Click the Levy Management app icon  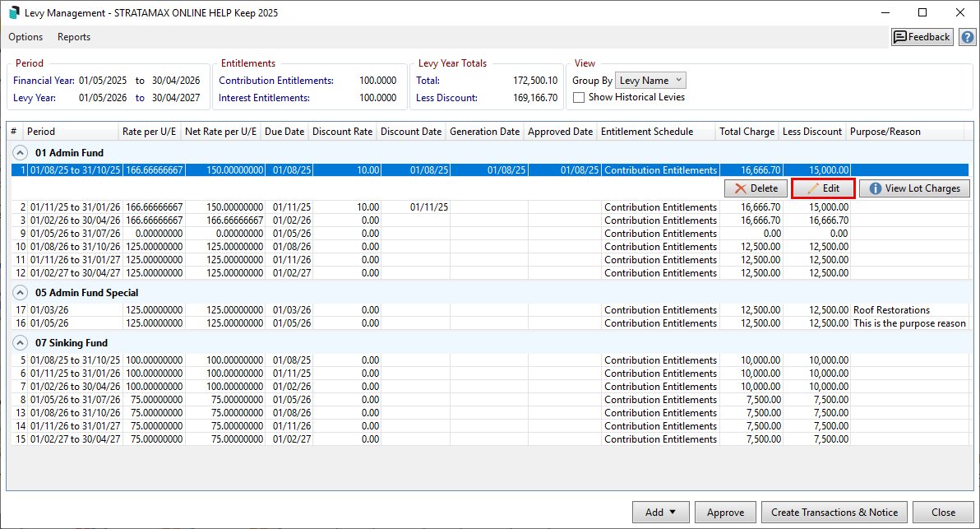(14, 12)
